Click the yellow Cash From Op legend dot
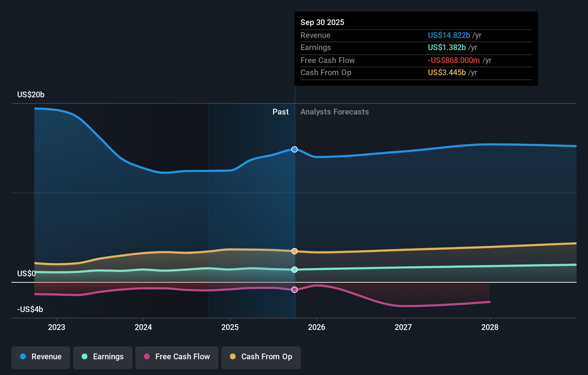Image resolution: width=588 pixels, height=375 pixels. tap(233, 357)
